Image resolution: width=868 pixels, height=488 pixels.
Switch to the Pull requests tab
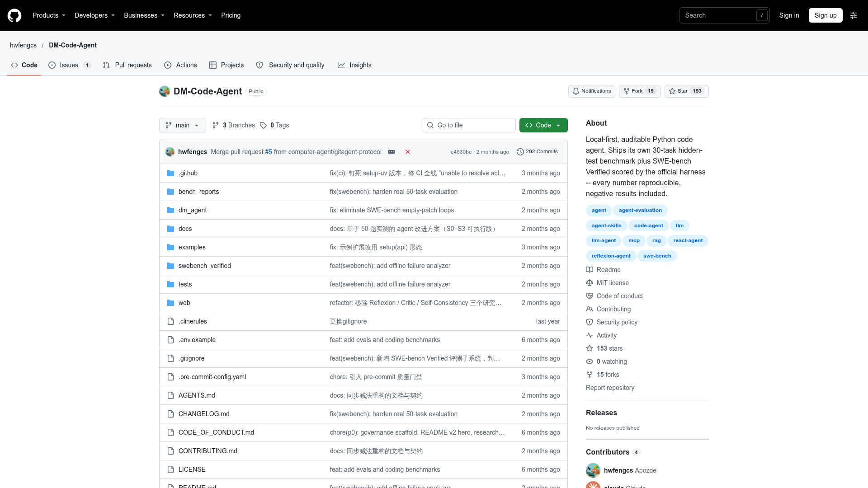point(127,65)
